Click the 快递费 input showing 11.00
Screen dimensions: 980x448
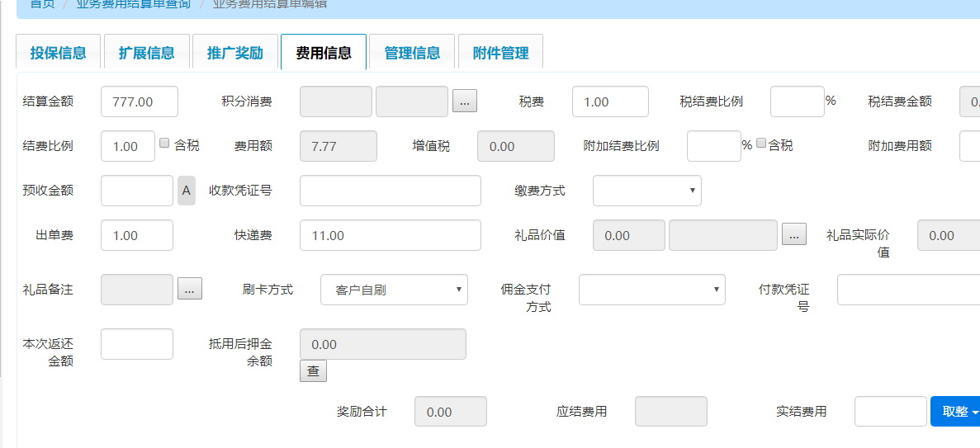click(x=390, y=235)
